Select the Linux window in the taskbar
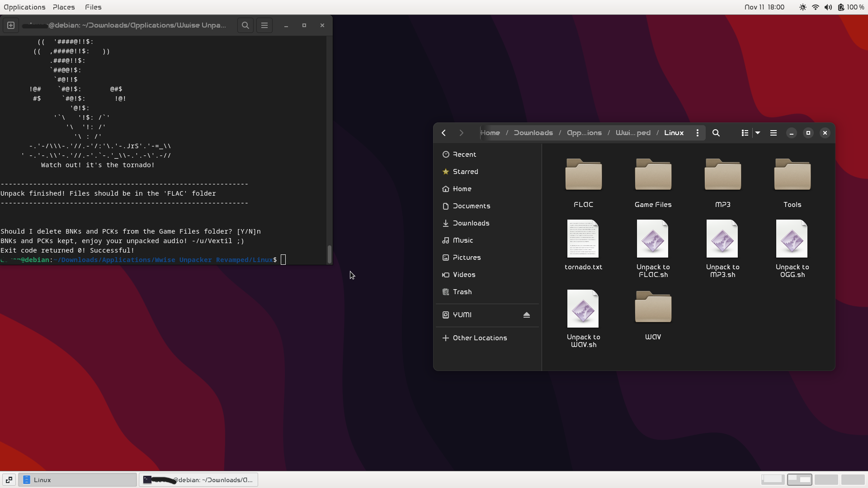Image resolution: width=868 pixels, height=488 pixels. tap(78, 480)
